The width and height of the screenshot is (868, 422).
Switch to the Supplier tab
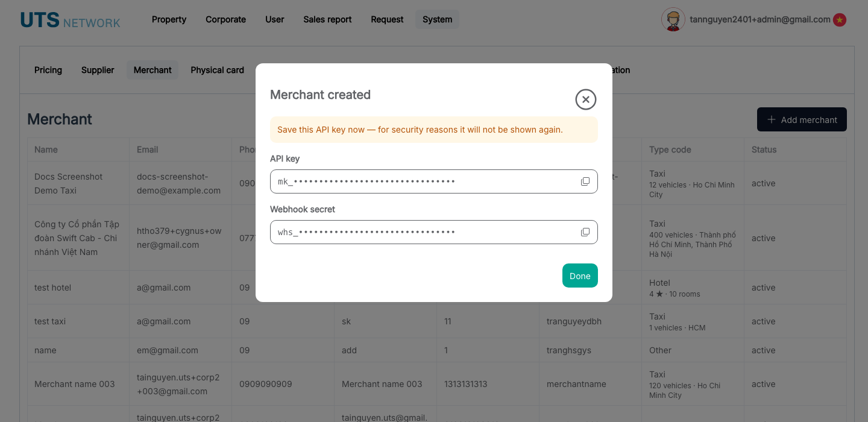click(x=98, y=70)
